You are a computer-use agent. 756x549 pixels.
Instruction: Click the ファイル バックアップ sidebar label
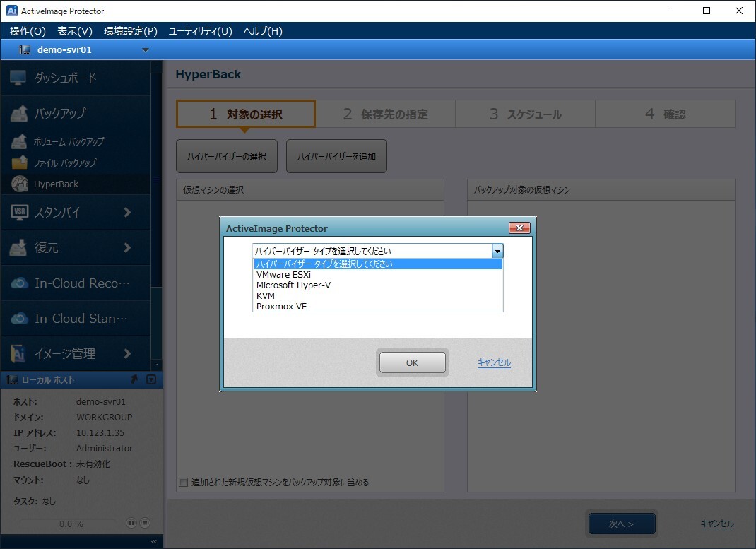pos(65,163)
